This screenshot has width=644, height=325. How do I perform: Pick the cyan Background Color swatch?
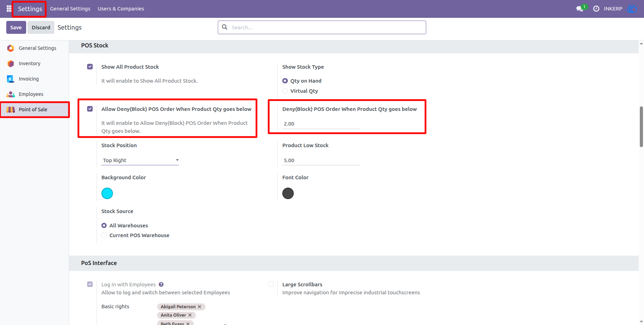(107, 193)
